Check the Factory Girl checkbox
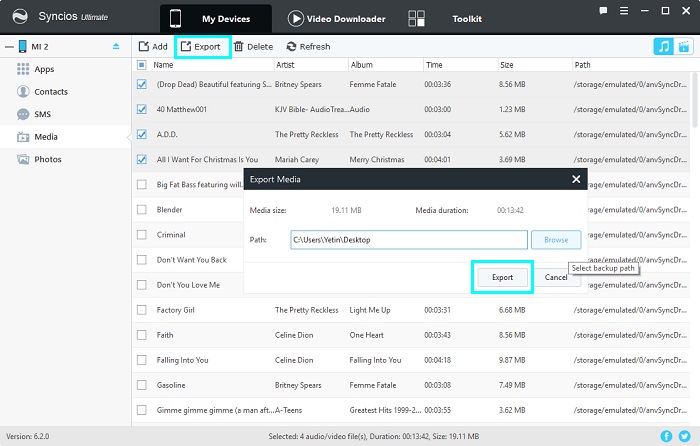The image size is (700, 446). pyautogui.click(x=142, y=309)
